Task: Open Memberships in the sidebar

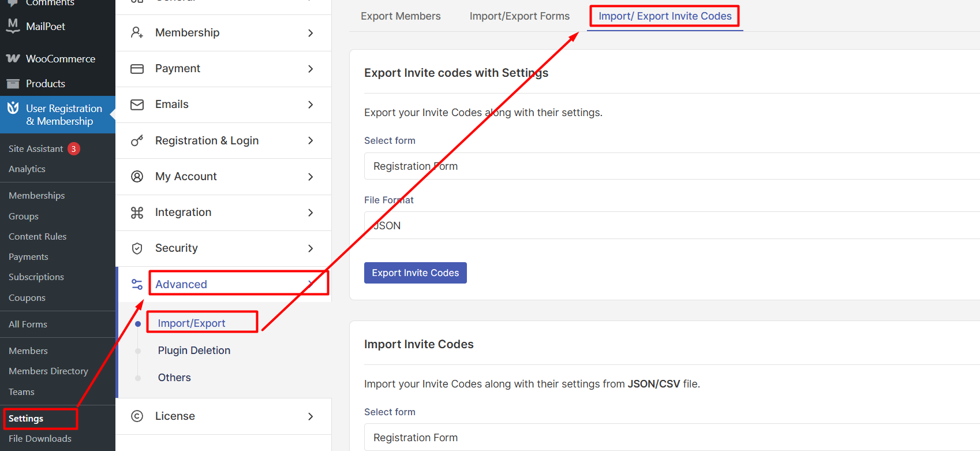Action: coord(37,195)
